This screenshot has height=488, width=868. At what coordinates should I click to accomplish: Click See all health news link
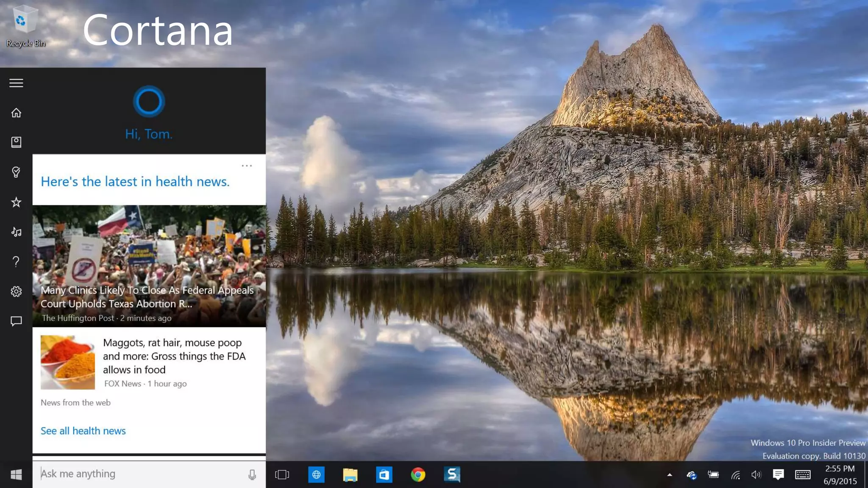click(x=83, y=431)
